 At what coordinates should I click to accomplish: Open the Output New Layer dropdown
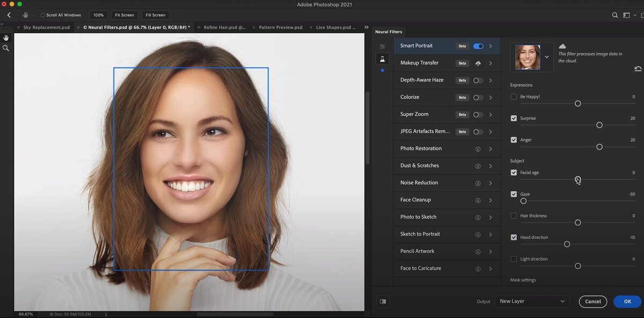(x=531, y=301)
